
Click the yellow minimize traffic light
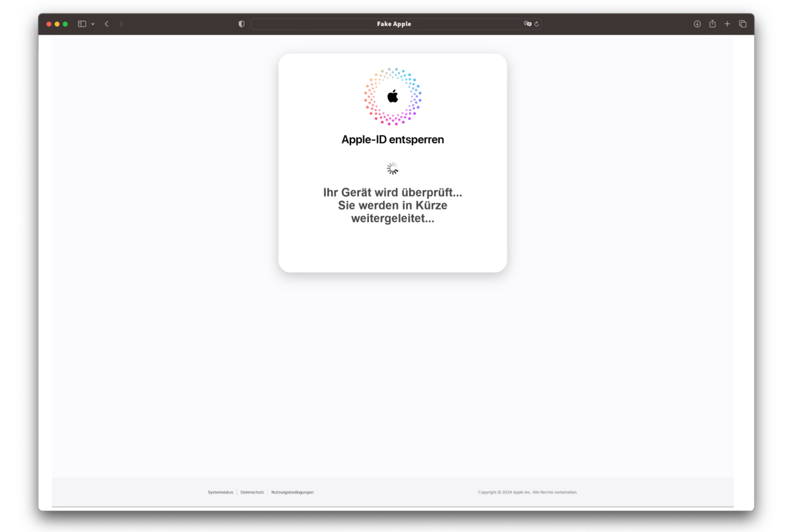coord(57,23)
